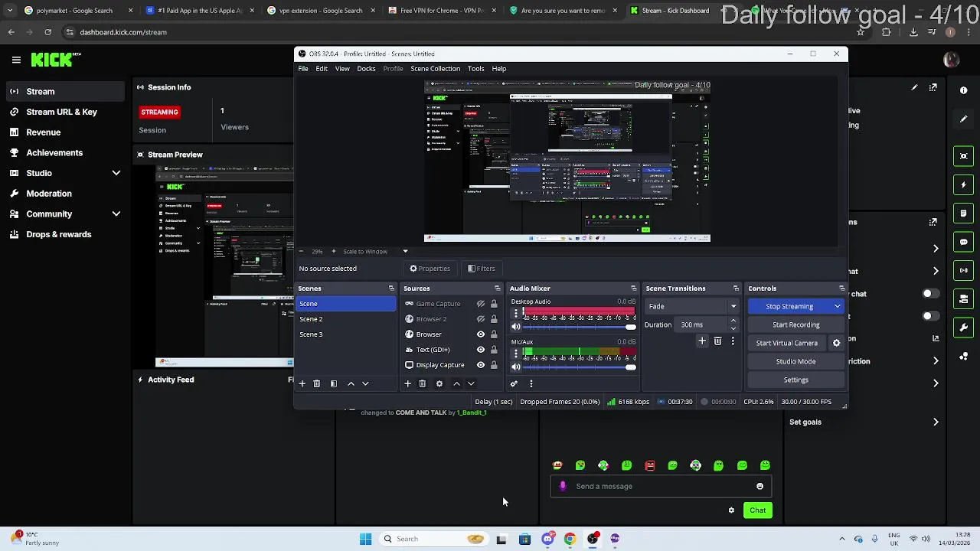The image size is (980, 551).
Task: Open Kick chat settings gear icon
Action: [731, 510]
